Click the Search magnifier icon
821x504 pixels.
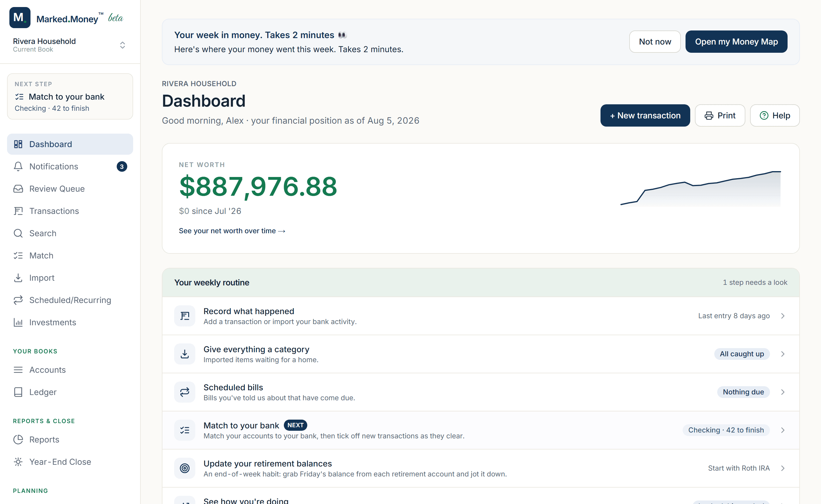(18, 233)
